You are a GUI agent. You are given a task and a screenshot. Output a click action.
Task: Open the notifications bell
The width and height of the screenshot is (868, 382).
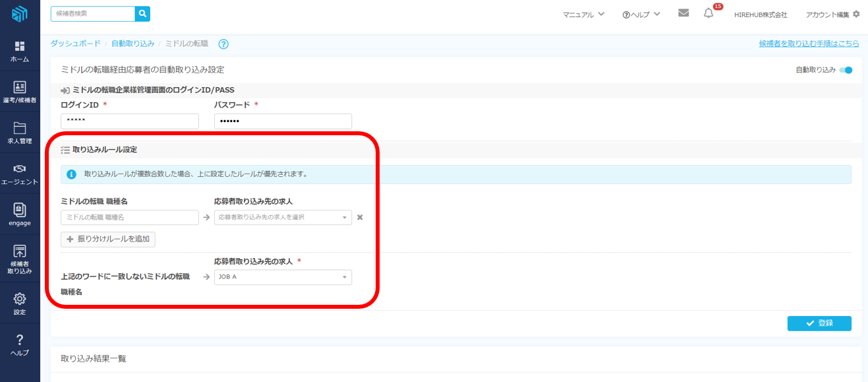pos(709,13)
